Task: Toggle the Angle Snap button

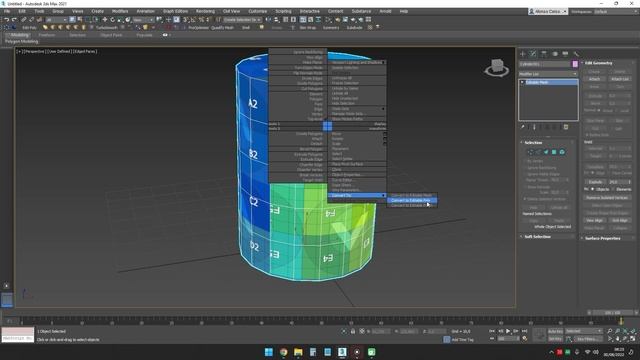Action: [193, 20]
